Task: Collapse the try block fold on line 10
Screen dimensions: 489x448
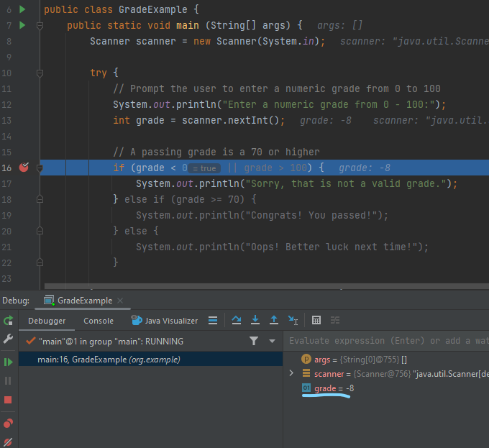Action: pyautogui.click(x=40, y=73)
